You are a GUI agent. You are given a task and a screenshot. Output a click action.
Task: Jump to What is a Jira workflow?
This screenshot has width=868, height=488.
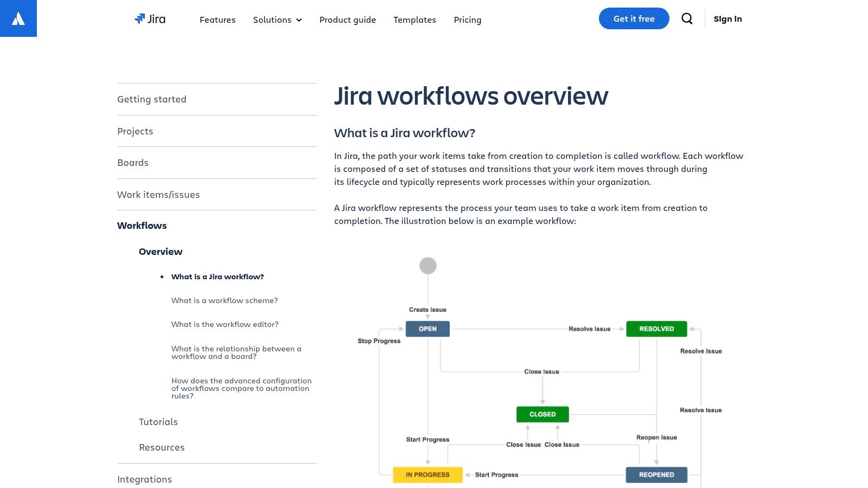tap(218, 277)
